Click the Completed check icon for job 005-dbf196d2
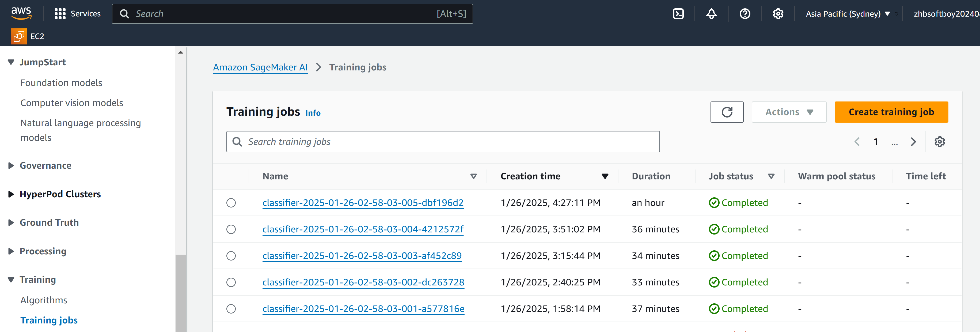The width and height of the screenshot is (980, 332). (714, 203)
